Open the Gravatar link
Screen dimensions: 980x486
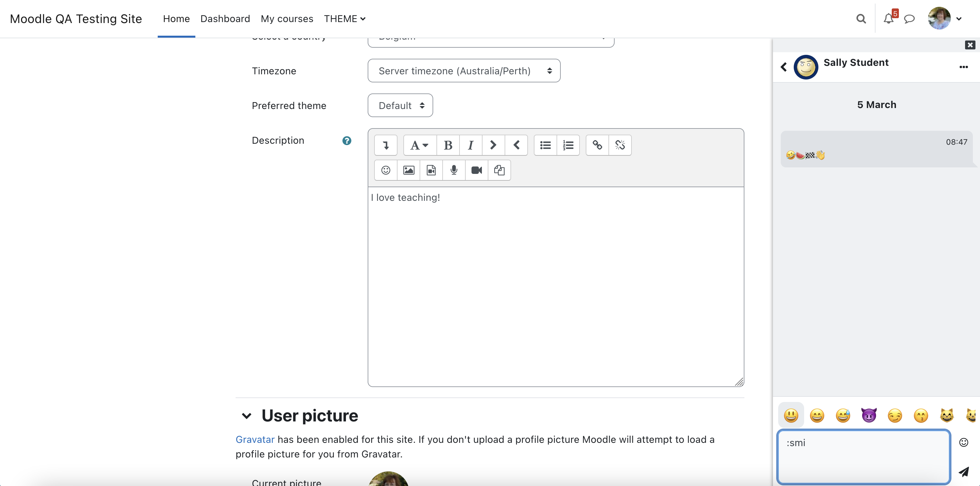(x=255, y=439)
